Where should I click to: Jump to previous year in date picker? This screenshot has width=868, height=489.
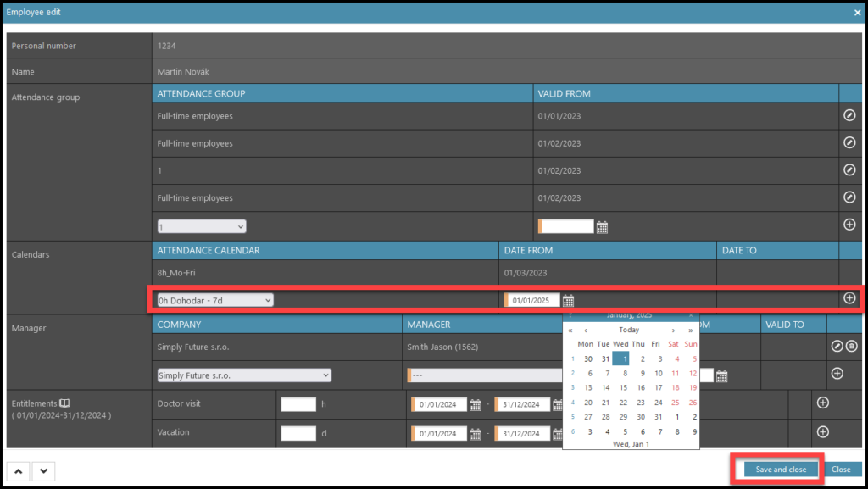coord(570,330)
